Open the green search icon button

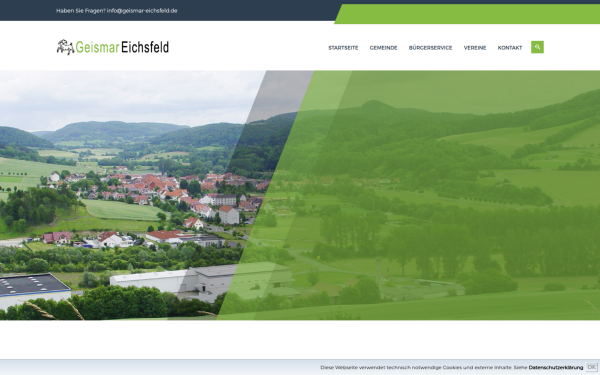tap(537, 47)
